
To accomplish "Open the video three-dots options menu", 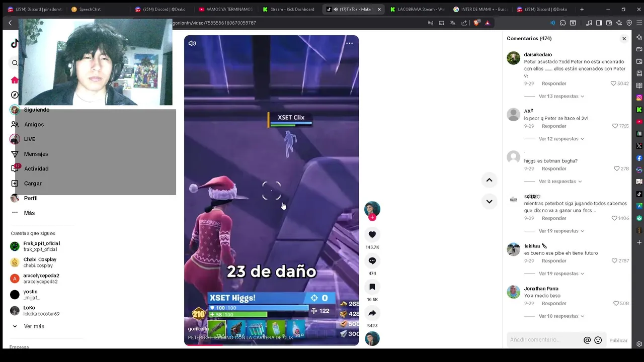I will (x=349, y=43).
